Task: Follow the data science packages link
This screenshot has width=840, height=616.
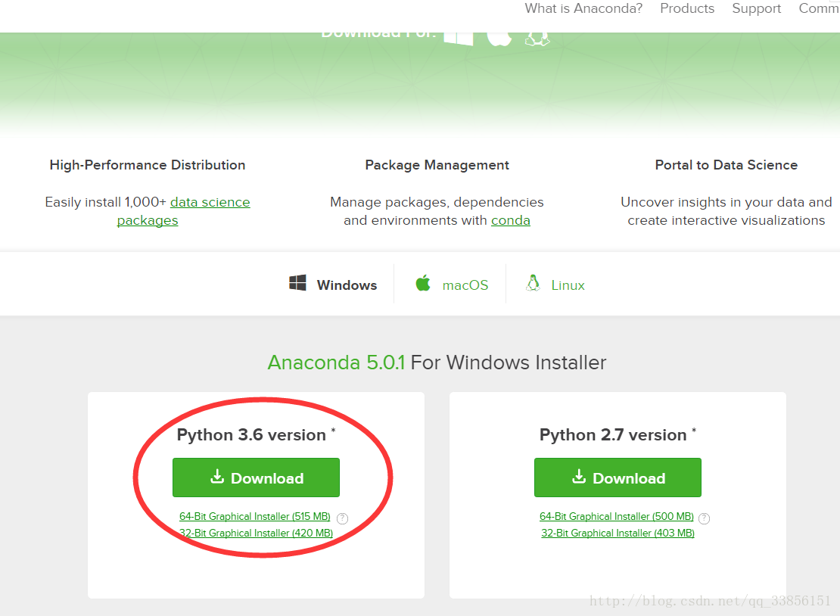Action: pyautogui.click(x=210, y=203)
